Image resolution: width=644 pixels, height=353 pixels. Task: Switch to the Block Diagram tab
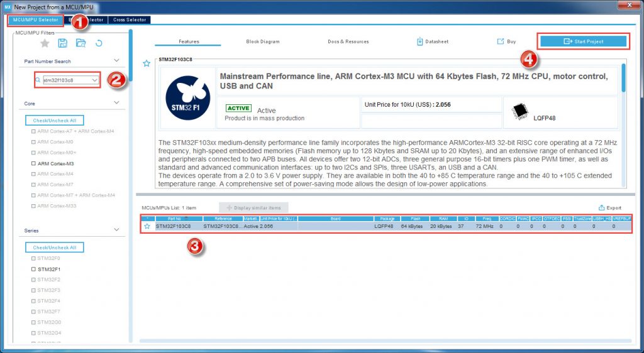(263, 41)
